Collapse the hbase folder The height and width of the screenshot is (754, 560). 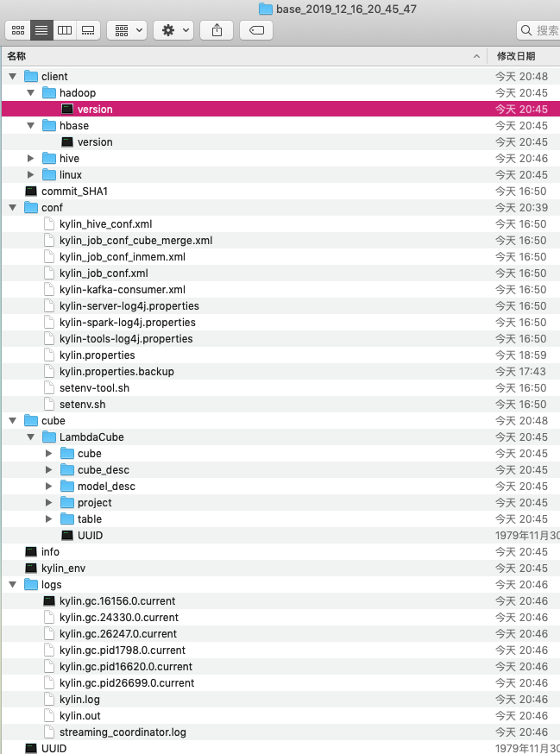coord(31,125)
